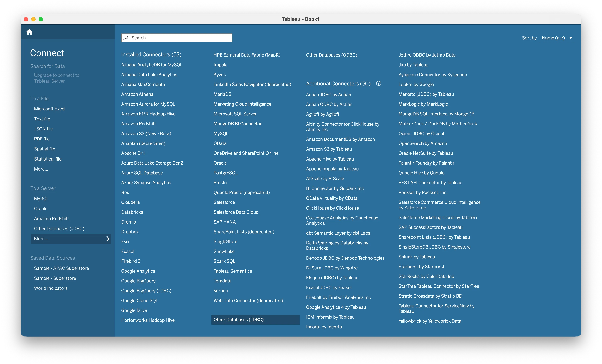The height and width of the screenshot is (364, 602).
Task: Select HPE Ezmeral Data Fabric (MapR)
Action: point(247,55)
